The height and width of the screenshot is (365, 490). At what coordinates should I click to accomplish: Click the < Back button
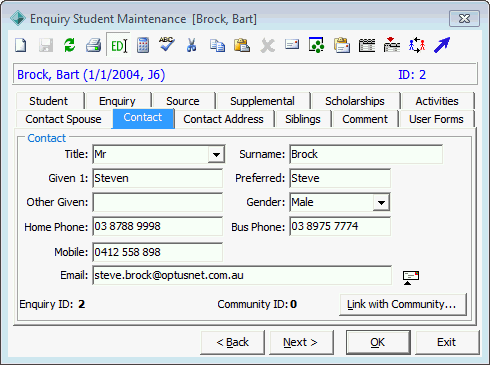[x=232, y=342]
